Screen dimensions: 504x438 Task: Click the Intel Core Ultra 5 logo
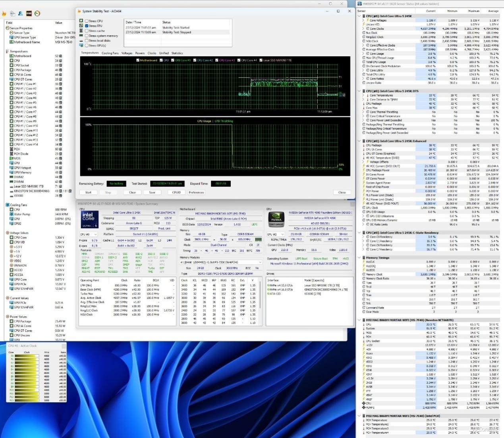90,219
